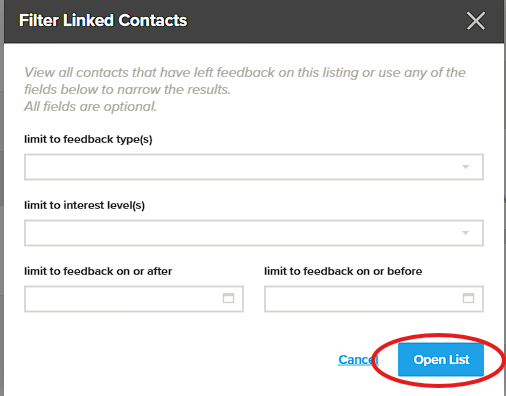Screen dimensions: 506x396
Task: Focus the feedback on or before date field
Action: 374,299
